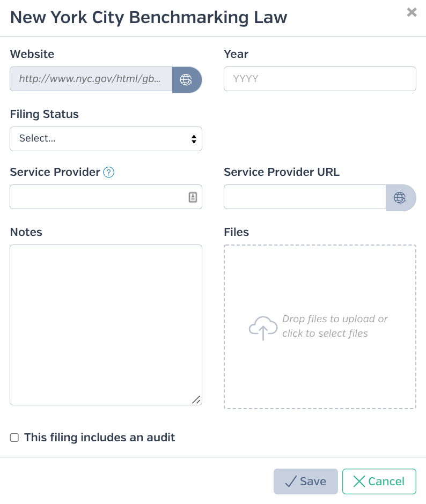Click the 'Filing Status' label
Screen dimensions: 426x504
[45, 114]
